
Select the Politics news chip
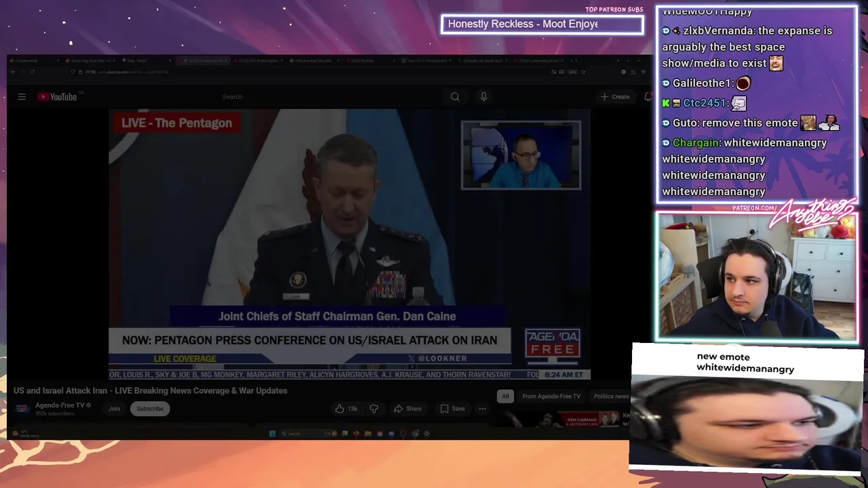[x=610, y=396]
